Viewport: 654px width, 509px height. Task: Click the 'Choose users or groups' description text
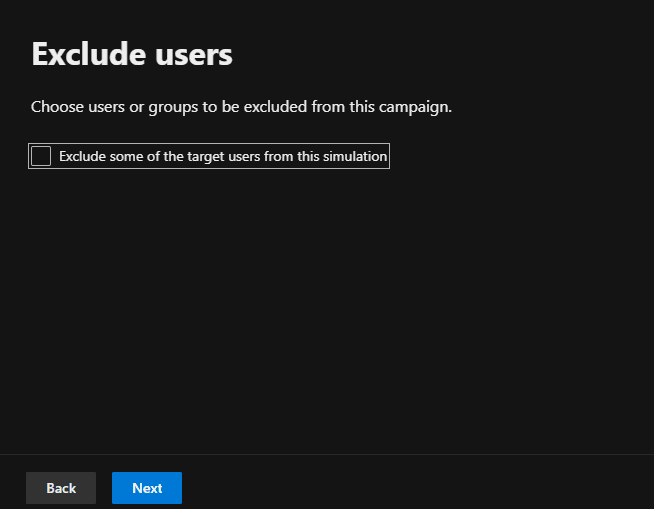[x=241, y=107]
